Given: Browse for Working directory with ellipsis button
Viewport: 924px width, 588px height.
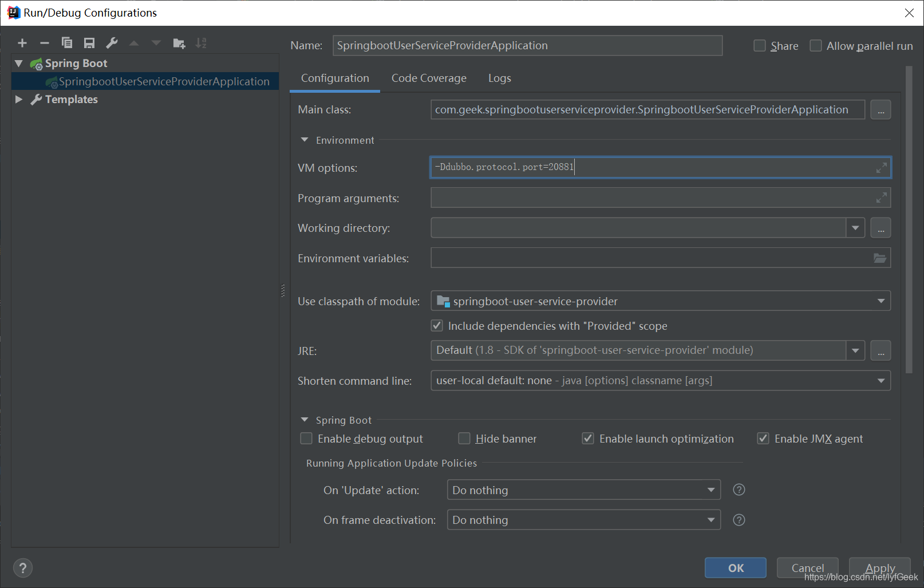Looking at the screenshot, I should [x=880, y=228].
